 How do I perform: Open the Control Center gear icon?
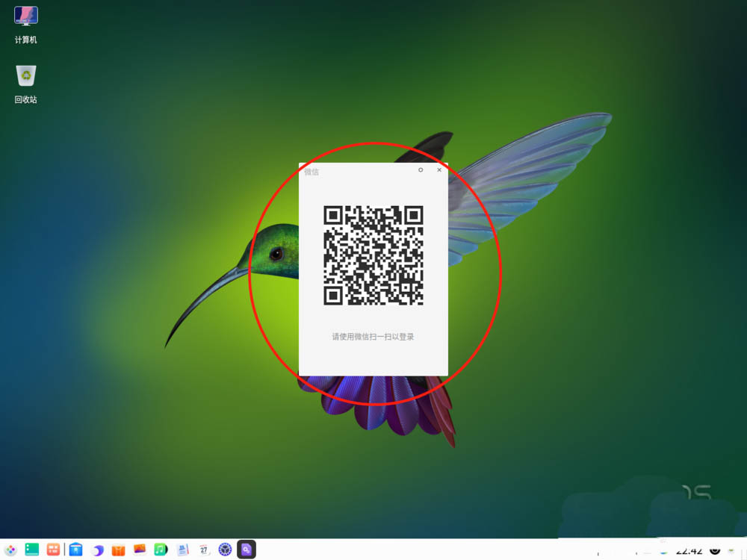[x=225, y=550]
